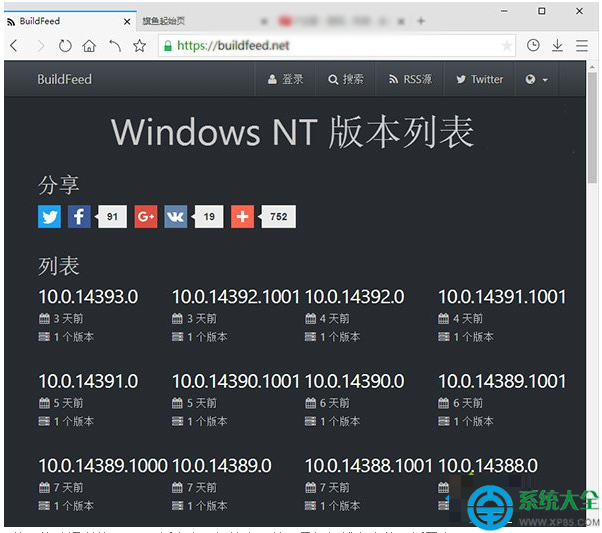Open build 10.0.14389.1000
Screen dimensions: 602x533
coord(103,466)
